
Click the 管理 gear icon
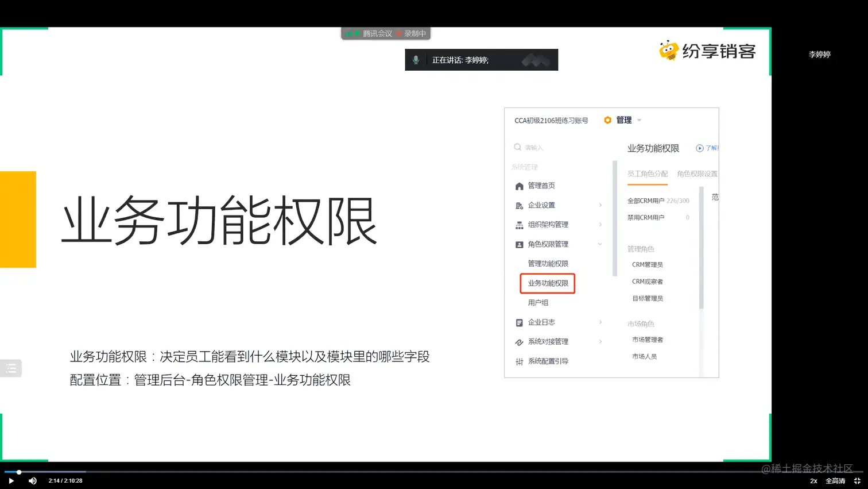point(607,120)
